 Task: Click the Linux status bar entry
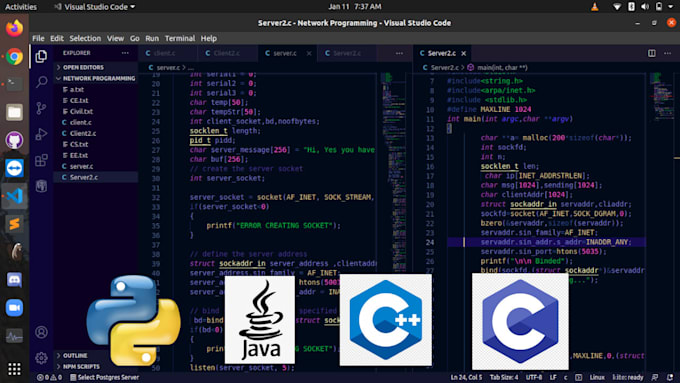click(x=597, y=377)
